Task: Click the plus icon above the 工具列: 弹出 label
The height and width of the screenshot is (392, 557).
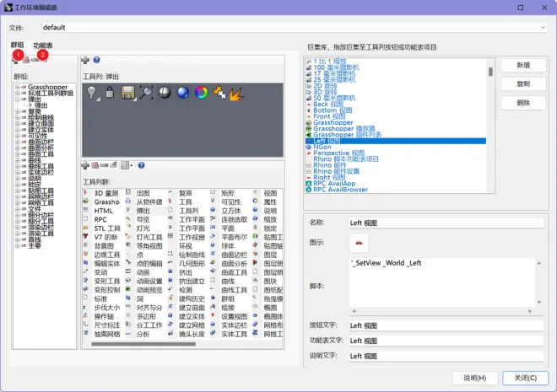Action: pos(85,60)
